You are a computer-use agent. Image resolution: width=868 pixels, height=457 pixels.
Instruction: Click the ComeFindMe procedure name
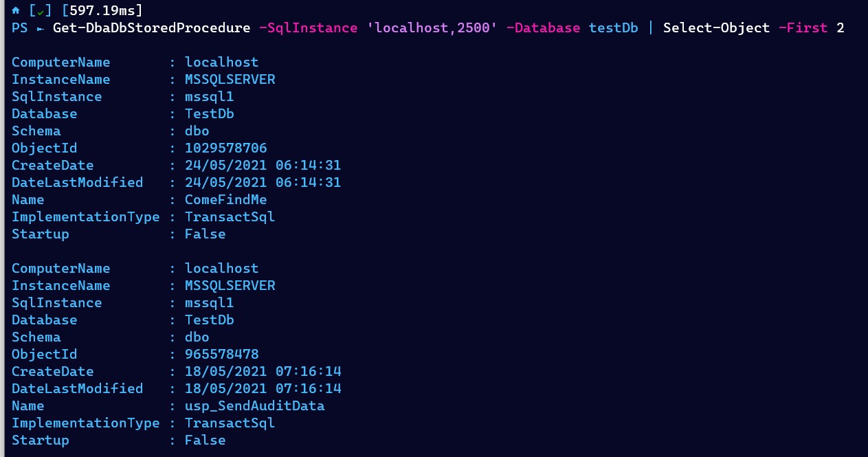[x=226, y=200]
